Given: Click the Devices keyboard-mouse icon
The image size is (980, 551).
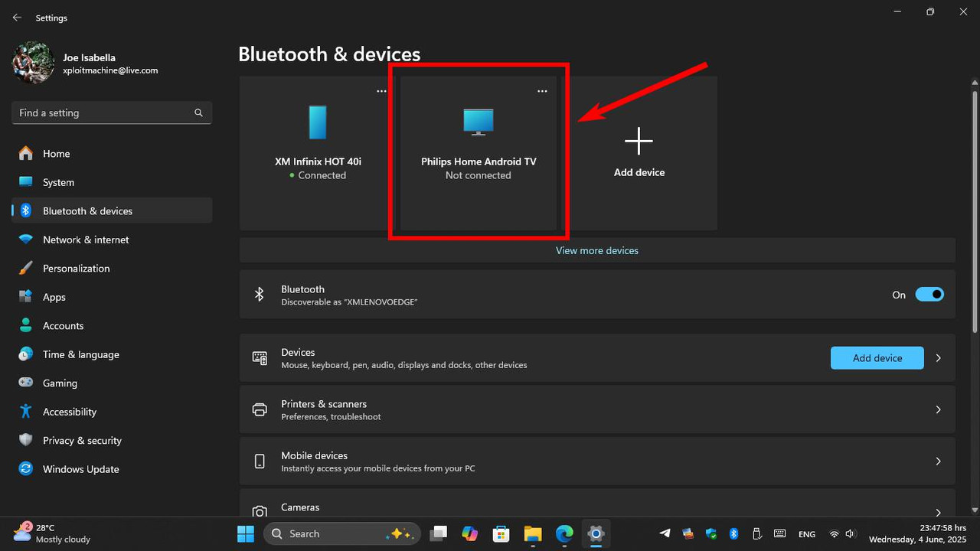Looking at the screenshot, I should click(260, 358).
